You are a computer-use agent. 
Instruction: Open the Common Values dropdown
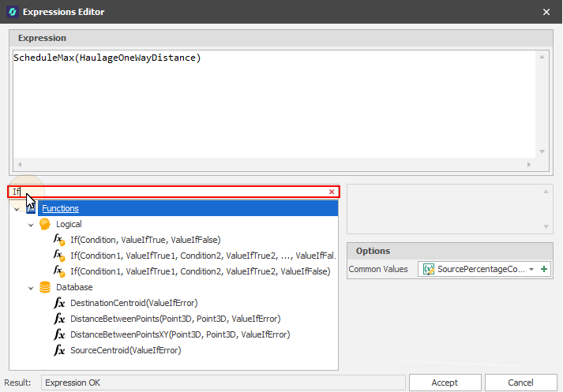(531, 269)
